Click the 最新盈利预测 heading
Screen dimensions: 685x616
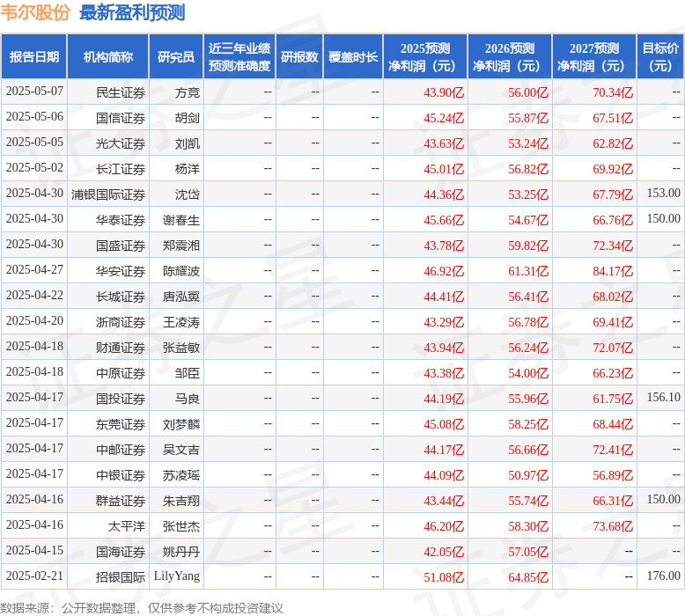click(132, 12)
